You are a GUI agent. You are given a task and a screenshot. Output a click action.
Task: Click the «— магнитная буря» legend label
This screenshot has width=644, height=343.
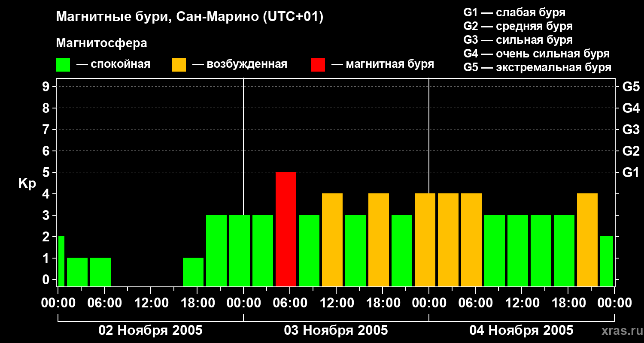(x=383, y=65)
